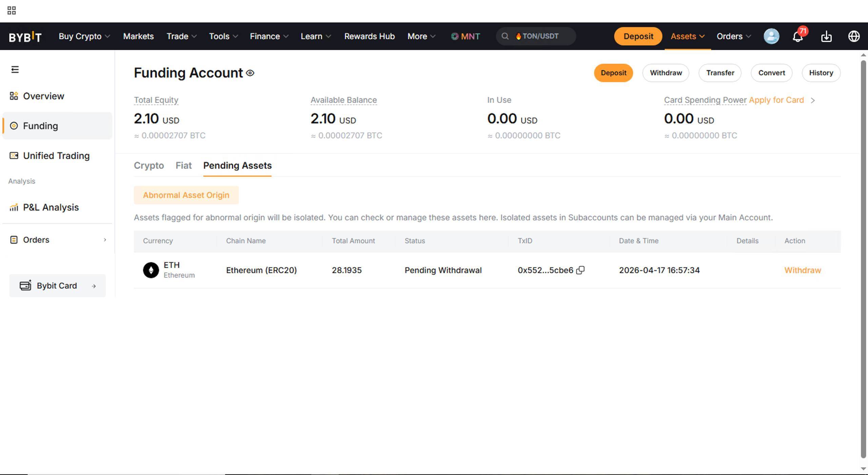
Task: Hide balances using the eye icon
Action: click(x=250, y=73)
